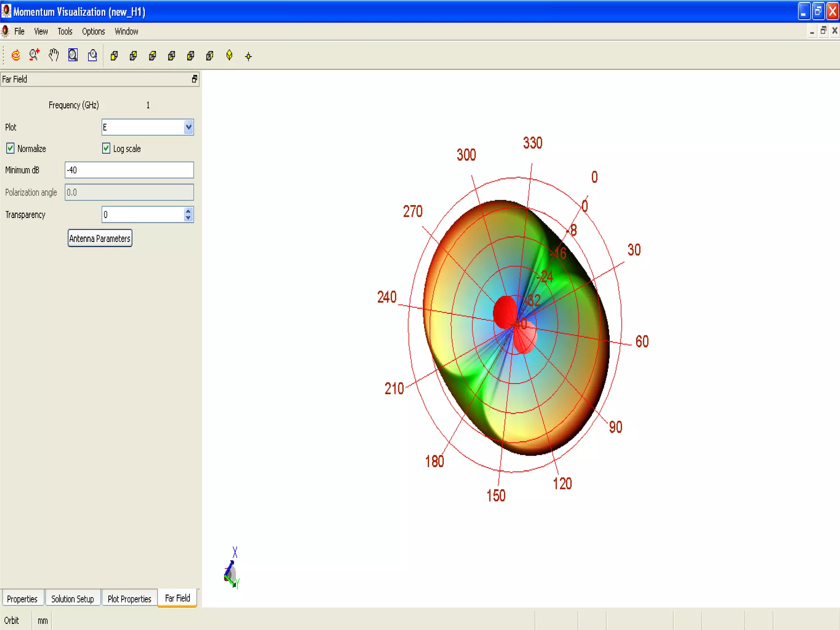Switch to the front face cube view
The height and width of the screenshot is (630, 840).
(114, 56)
